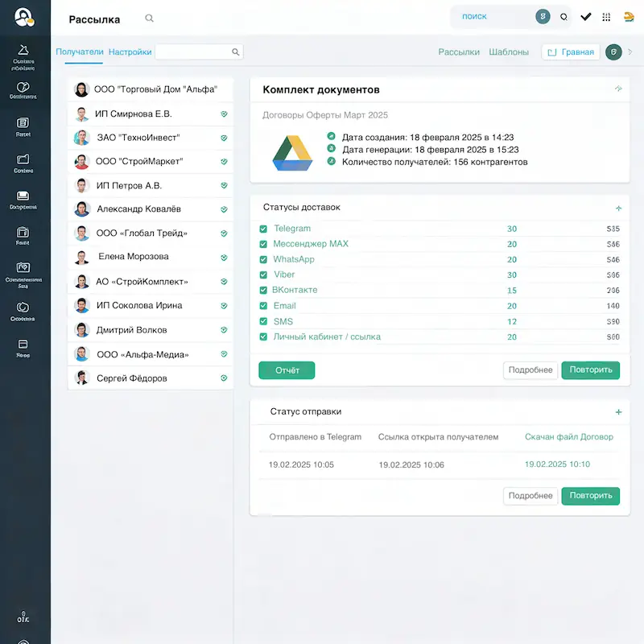Click Повторить under Статус отправки

[591, 496]
